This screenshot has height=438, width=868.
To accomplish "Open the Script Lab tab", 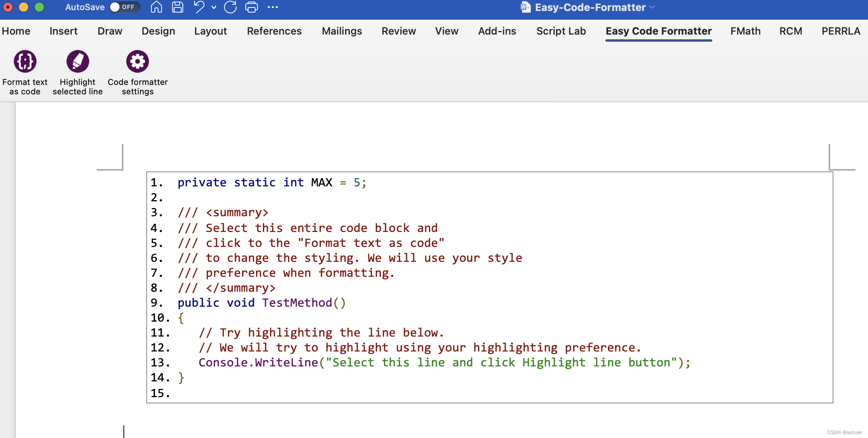I will (561, 31).
